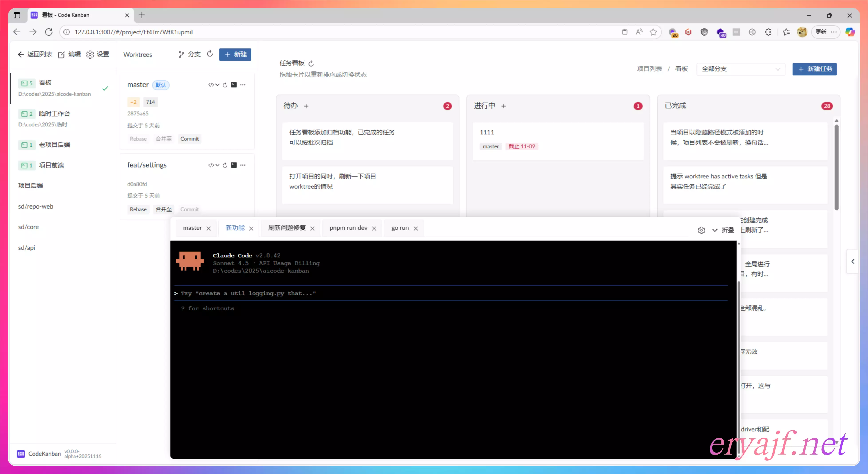Refresh the feat/settings worktree
Viewport: 868px width, 474px height.
(225, 165)
